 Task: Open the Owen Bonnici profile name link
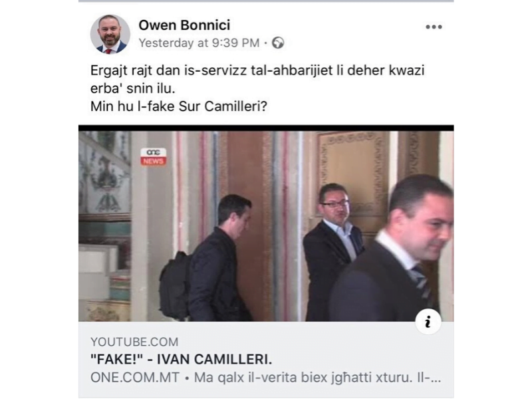184,25
